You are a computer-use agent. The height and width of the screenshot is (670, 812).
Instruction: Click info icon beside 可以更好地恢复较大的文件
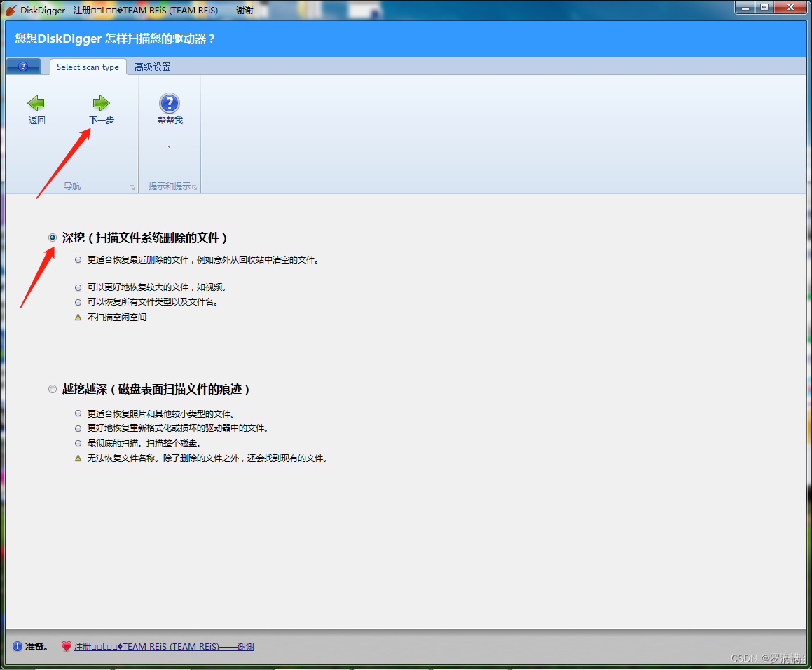click(x=78, y=287)
